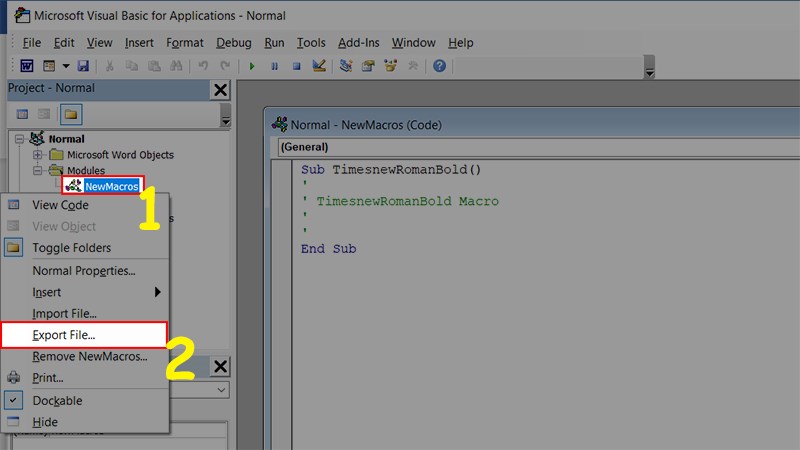
Task: Click the Reset stop icon in toolbar
Action: tap(296, 66)
